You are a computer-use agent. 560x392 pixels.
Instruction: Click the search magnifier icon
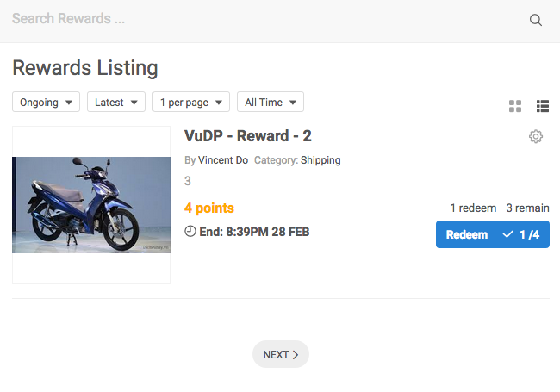pyautogui.click(x=536, y=21)
